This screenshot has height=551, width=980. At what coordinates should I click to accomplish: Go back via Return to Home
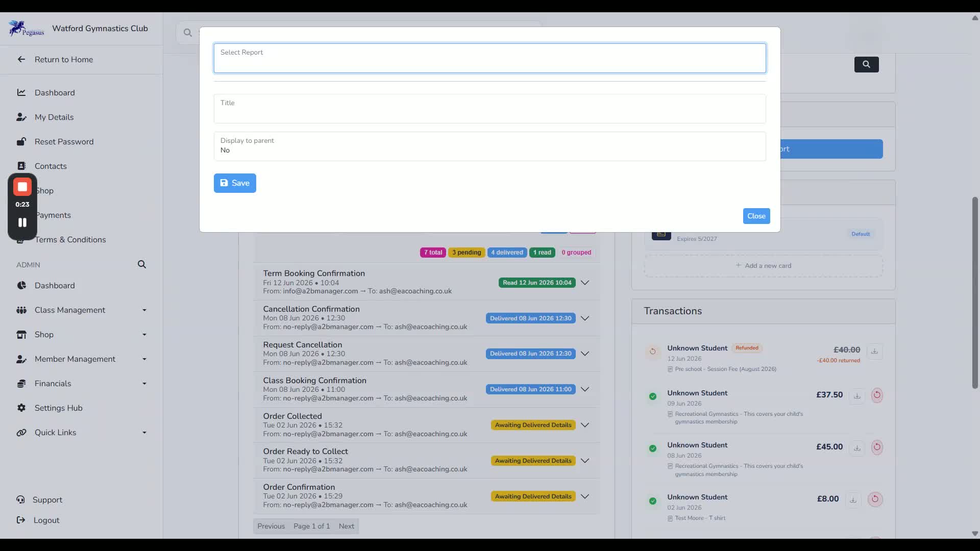pyautogui.click(x=64, y=60)
